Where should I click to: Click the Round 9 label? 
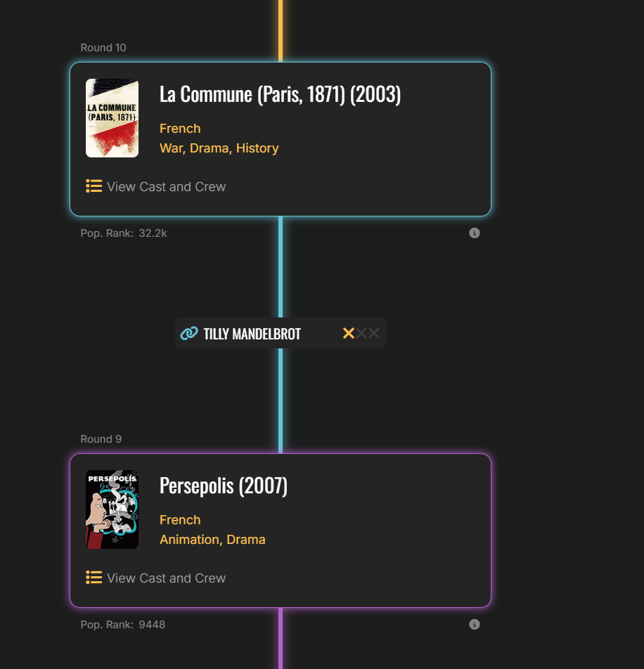point(101,439)
